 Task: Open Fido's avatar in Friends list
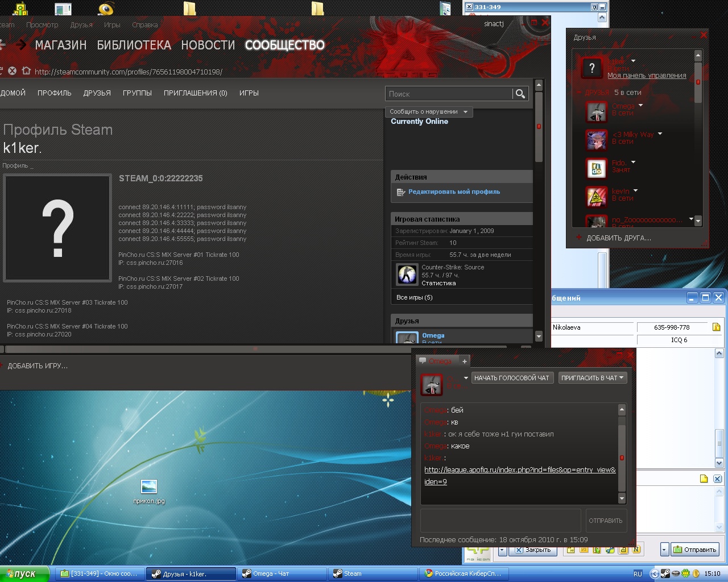[x=597, y=168]
